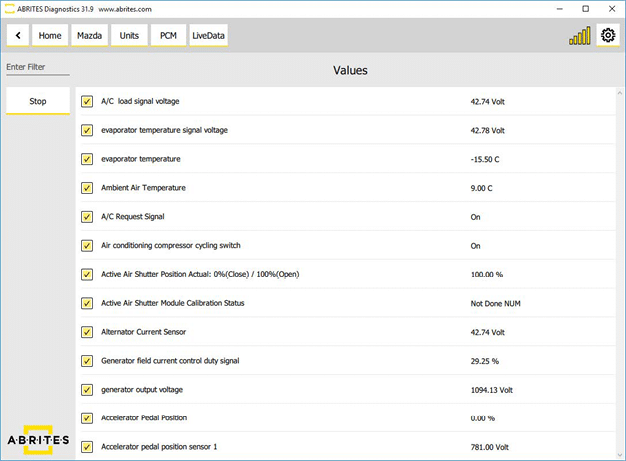
Task: Uncheck generator output voltage checkbox
Action: pyautogui.click(x=87, y=389)
